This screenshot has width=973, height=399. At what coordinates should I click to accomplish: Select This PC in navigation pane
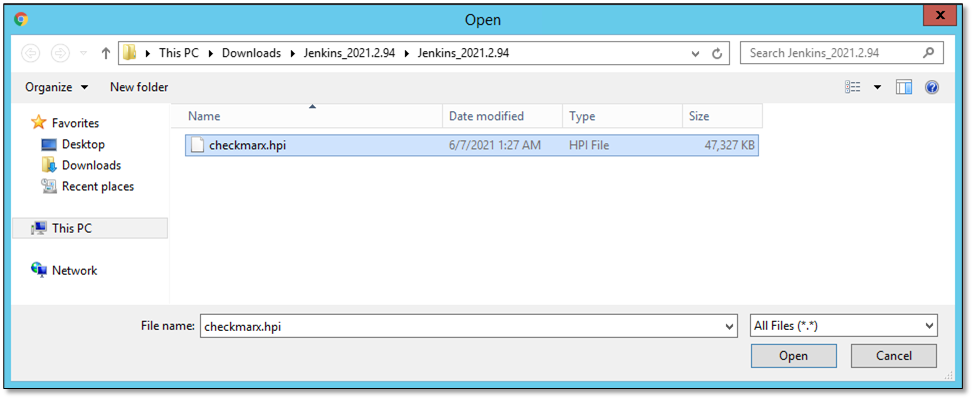90,228
